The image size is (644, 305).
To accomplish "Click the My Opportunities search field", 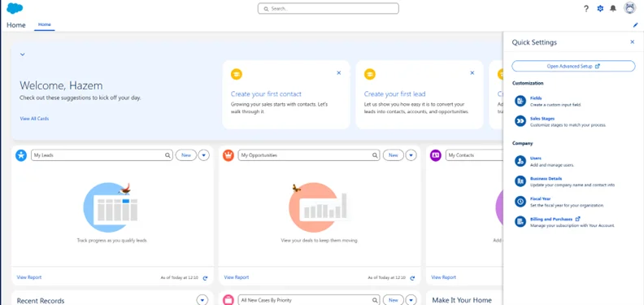I will pos(309,155).
